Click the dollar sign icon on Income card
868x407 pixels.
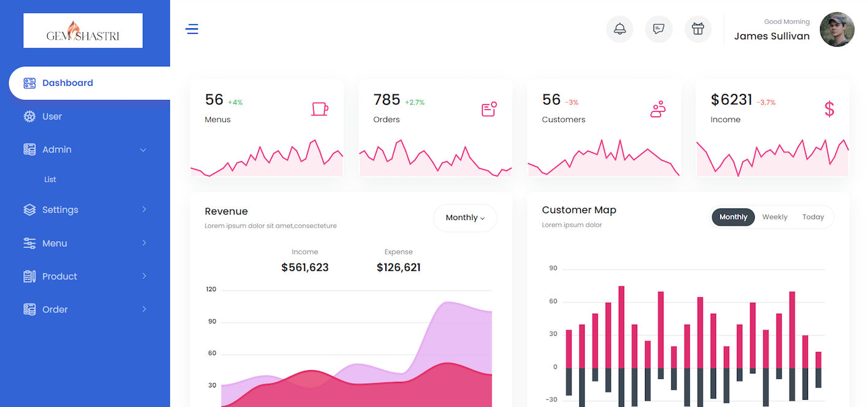[829, 108]
